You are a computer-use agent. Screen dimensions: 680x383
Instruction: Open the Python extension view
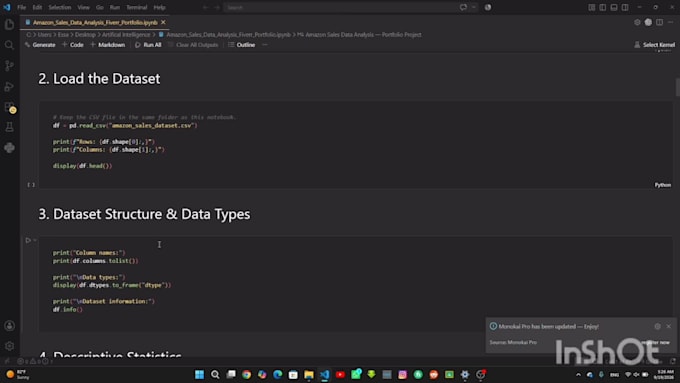pyautogui.click(x=9, y=148)
